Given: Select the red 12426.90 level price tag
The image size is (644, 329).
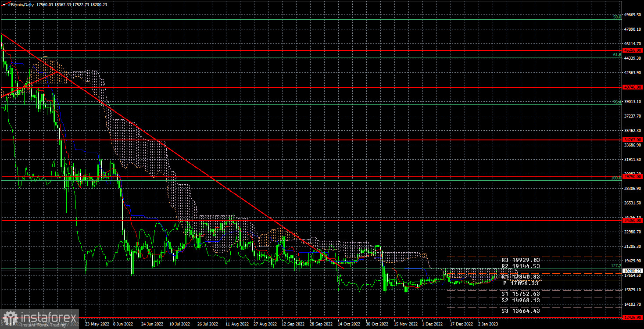Looking at the screenshot, I should [x=633, y=317].
